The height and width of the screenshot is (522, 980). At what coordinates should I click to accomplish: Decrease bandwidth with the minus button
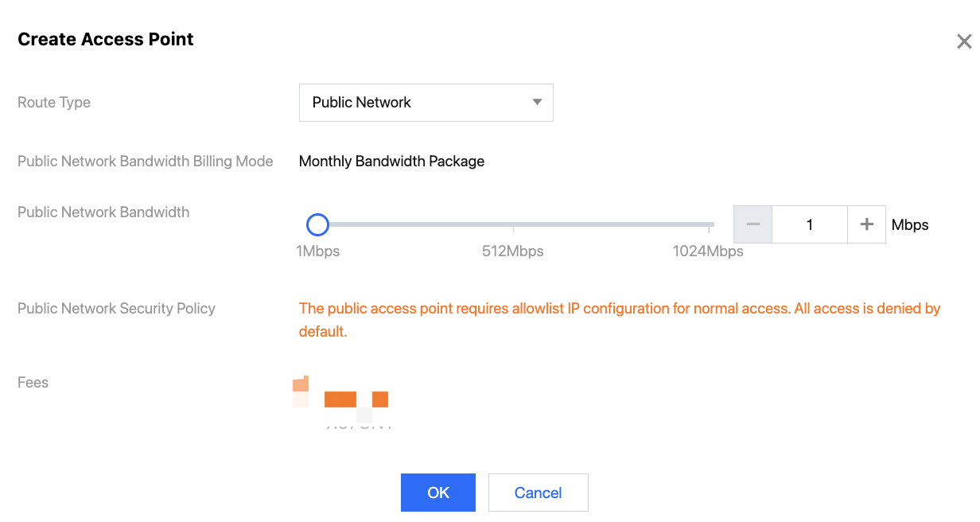coord(752,225)
